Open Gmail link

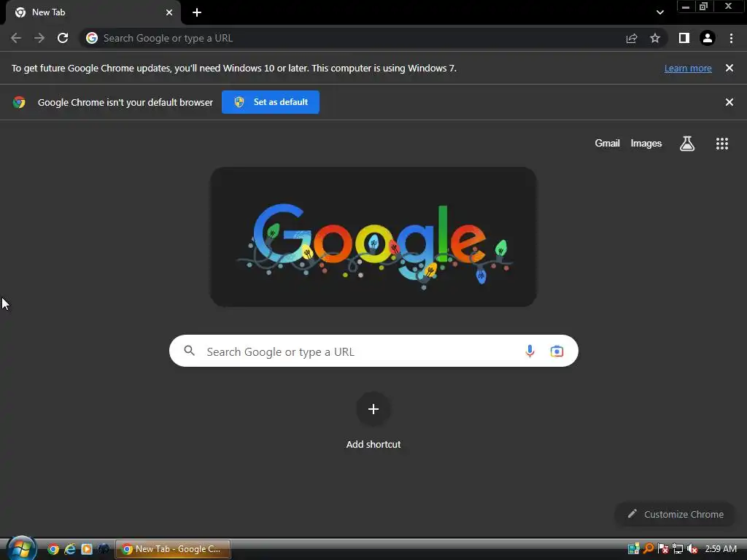608,144
